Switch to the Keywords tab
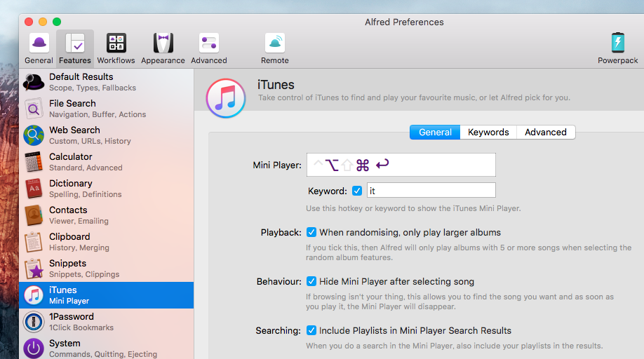 click(488, 132)
